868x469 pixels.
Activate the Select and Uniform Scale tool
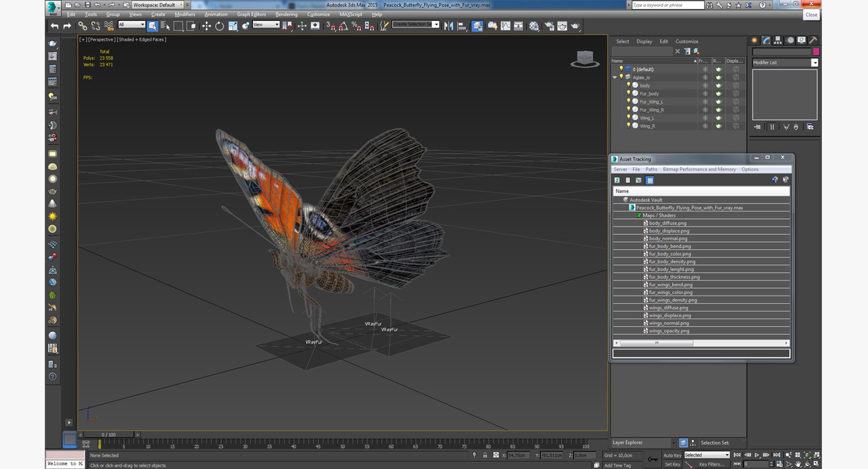[233, 26]
